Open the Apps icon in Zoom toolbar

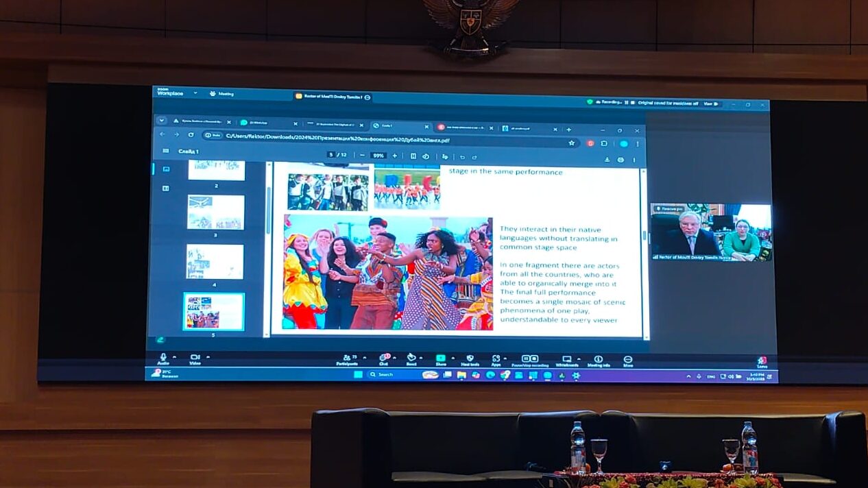click(496, 358)
